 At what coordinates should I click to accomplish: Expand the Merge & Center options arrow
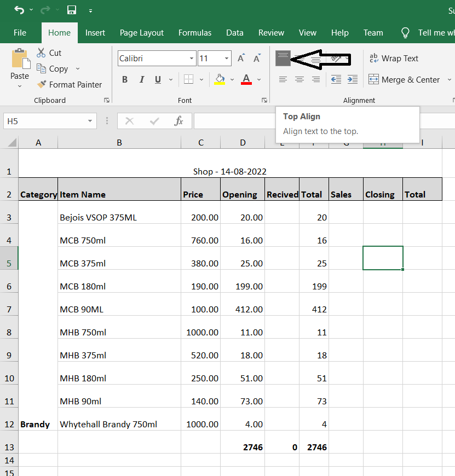click(x=449, y=79)
